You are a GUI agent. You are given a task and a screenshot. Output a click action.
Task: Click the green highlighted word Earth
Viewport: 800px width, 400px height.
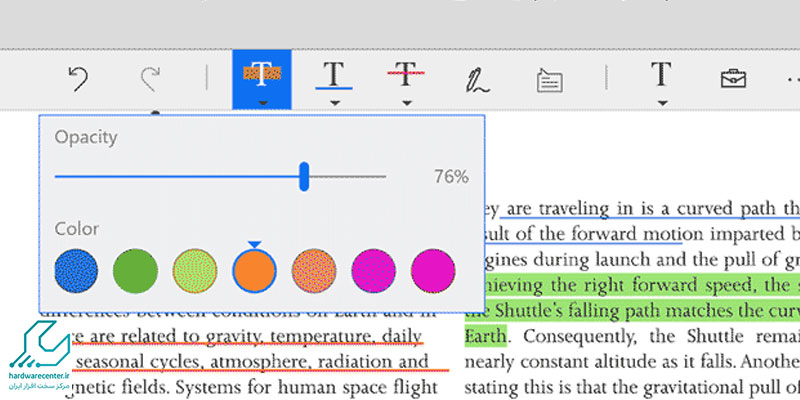[487, 333]
